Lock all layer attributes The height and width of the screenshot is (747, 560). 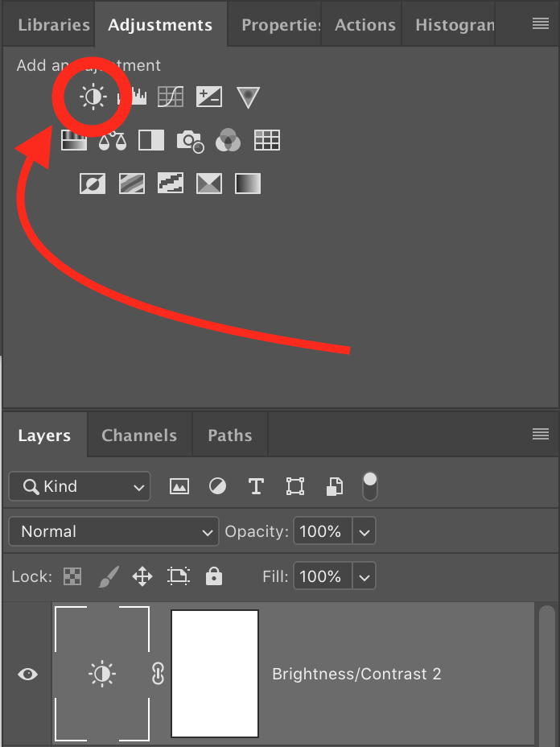click(214, 576)
